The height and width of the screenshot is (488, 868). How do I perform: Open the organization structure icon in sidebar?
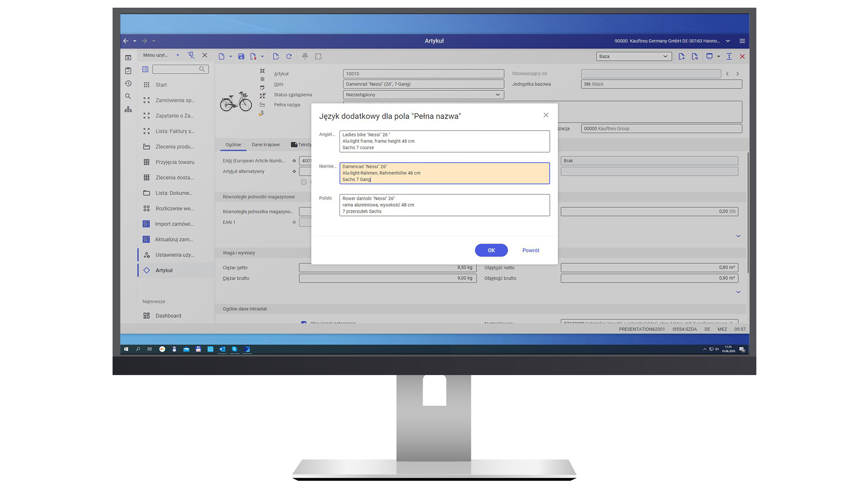(x=128, y=109)
